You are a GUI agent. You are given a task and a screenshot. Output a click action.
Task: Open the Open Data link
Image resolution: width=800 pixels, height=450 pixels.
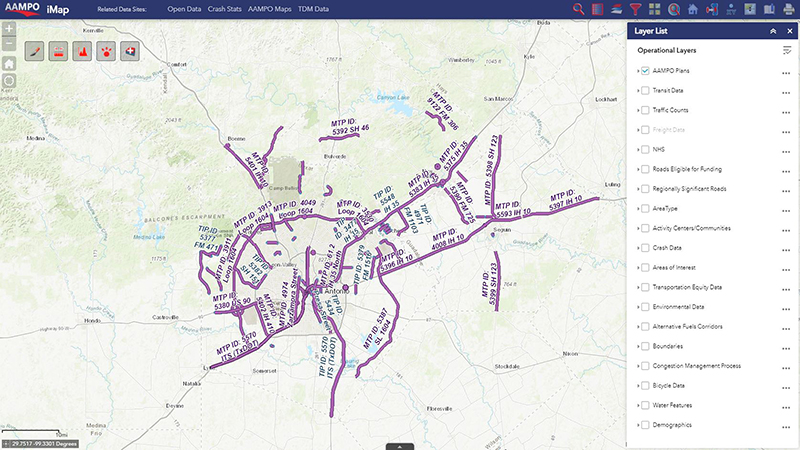pos(183,9)
